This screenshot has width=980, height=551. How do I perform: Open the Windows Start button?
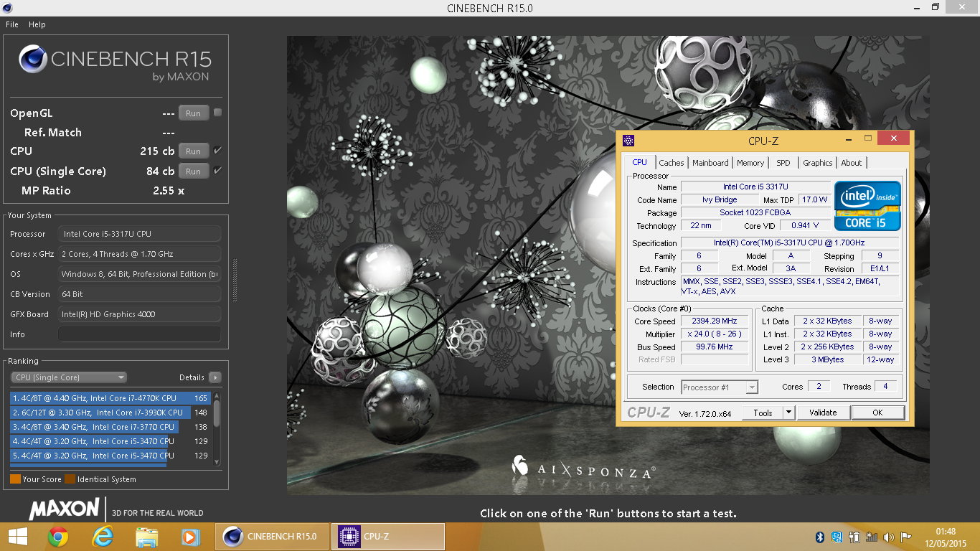coord(17,537)
